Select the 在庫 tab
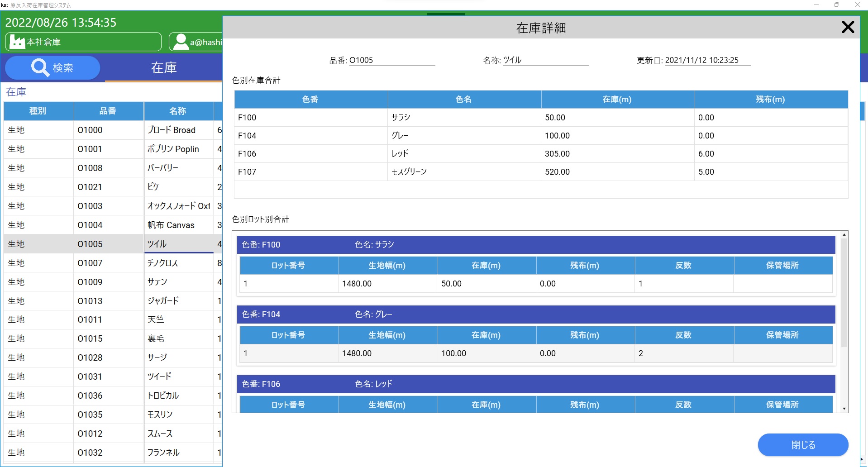Screen dimensions: 868x467 [164, 68]
